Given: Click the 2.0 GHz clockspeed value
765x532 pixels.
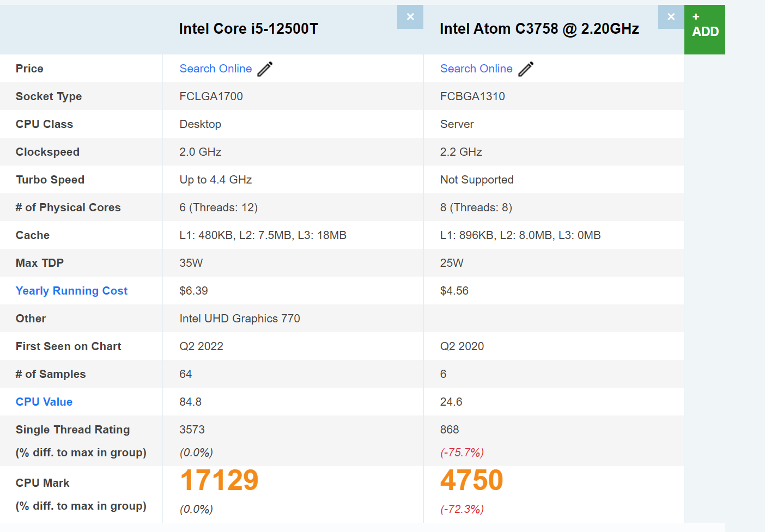Looking at the screenshot, I should pos(201,152).
